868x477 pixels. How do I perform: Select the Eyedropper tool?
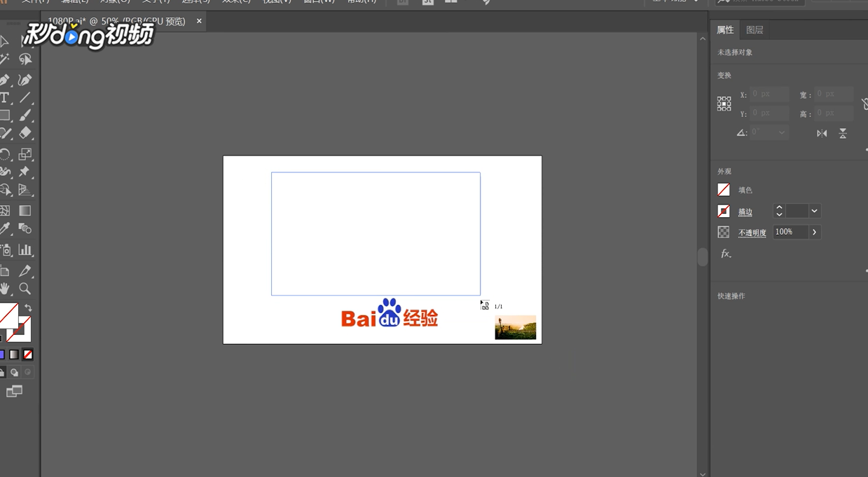pos(5,229)
